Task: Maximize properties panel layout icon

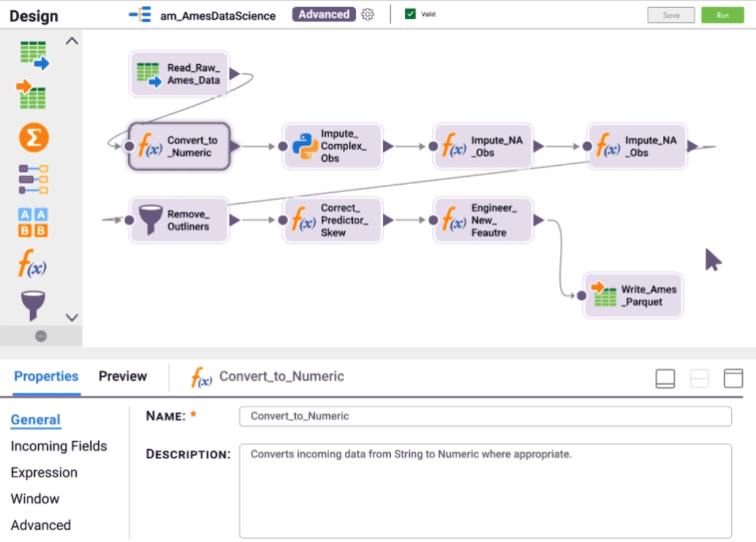Action: pyautogui.click(x=733, y=378)
